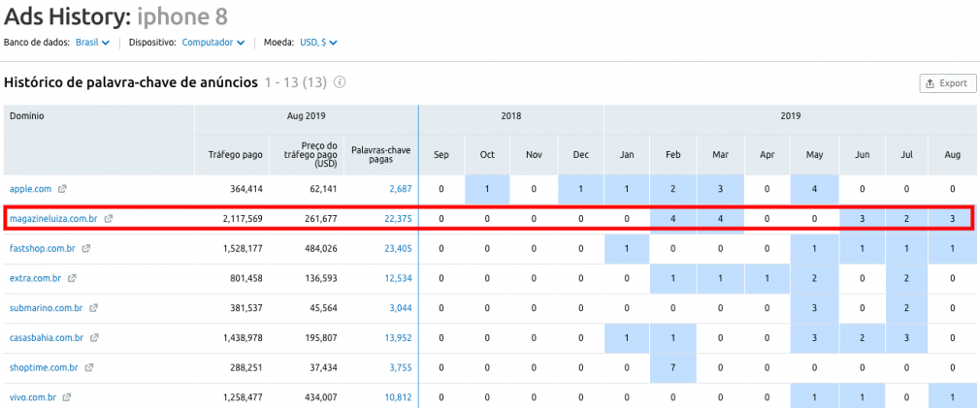Screen dimensions: 980x408
Task: Open the submarino.com.br domain link
Action: [x=47, y=308]
